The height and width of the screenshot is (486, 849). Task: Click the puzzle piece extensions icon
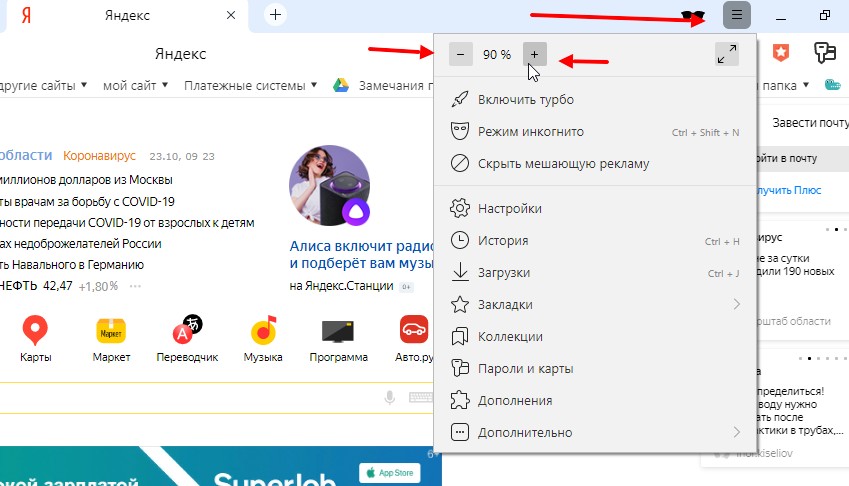460,400
